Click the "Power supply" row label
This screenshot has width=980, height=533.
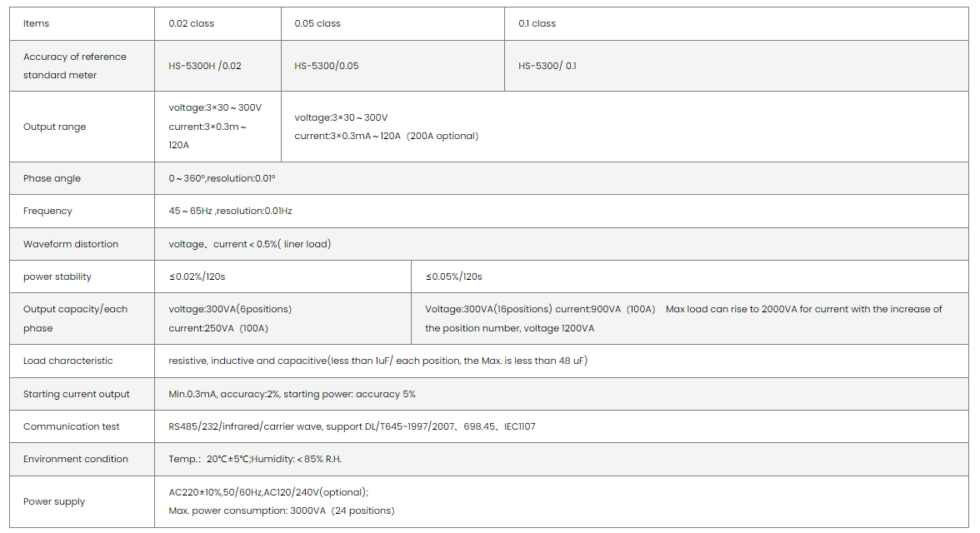pos(54,501)
